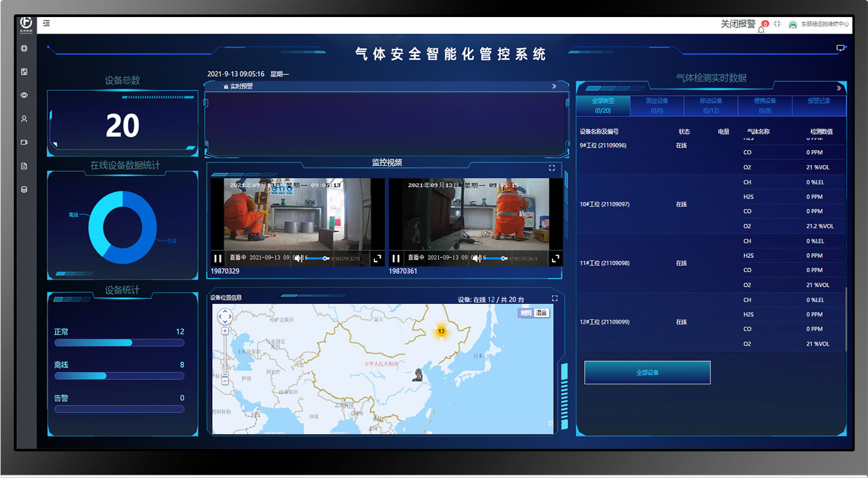The height and width of the screenshot is (478, 868).
Task: Open the camera monitoring sidebar icon
Action: (x=24, y=142)
